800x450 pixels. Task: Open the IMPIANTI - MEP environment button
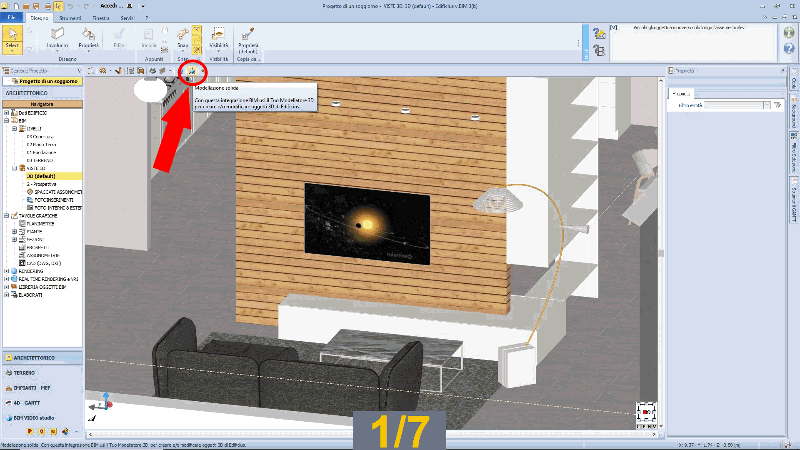coord(42,388)
